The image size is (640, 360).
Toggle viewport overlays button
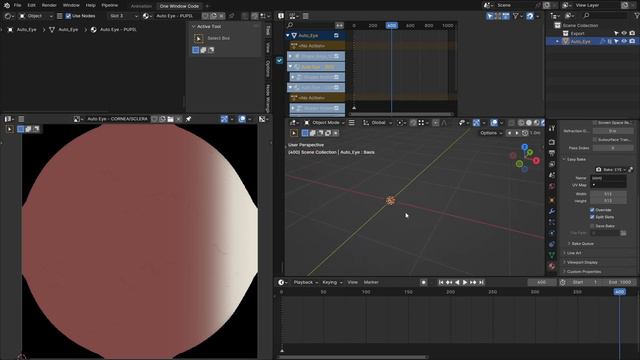pyautogui.click(x=494, y=123)
